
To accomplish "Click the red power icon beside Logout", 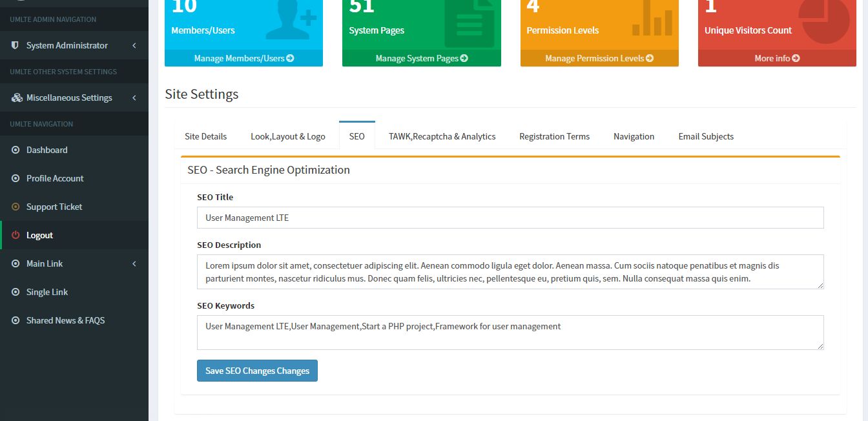I will click(x=15, y=236).
